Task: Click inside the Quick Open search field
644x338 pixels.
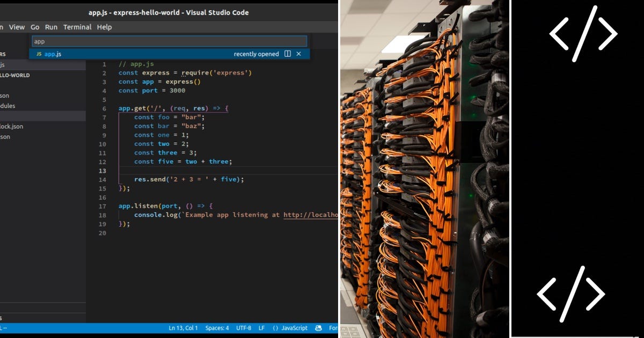Action: tap(161, 41)
